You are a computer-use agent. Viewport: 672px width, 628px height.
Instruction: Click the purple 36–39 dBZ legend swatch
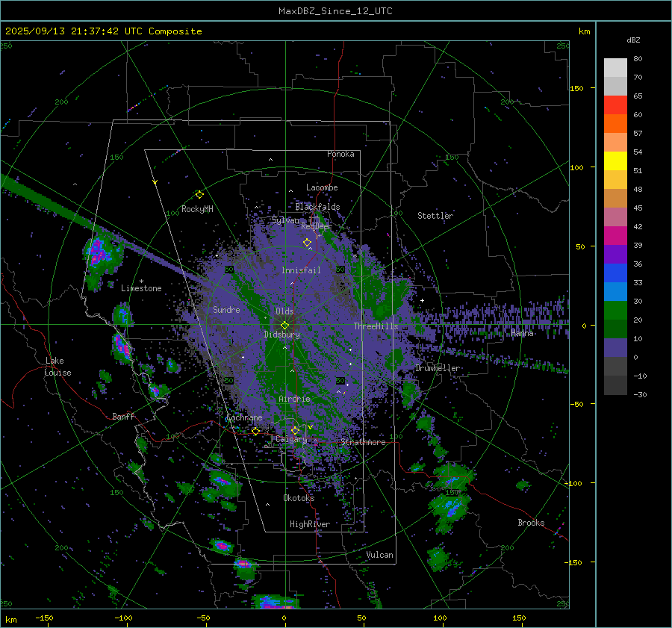[x=615, y=255]
